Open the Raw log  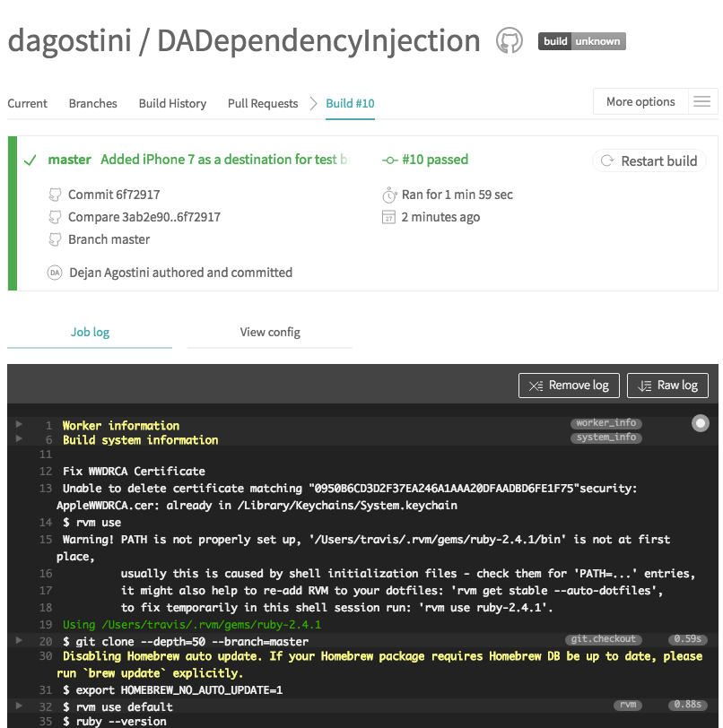[667, 386]
